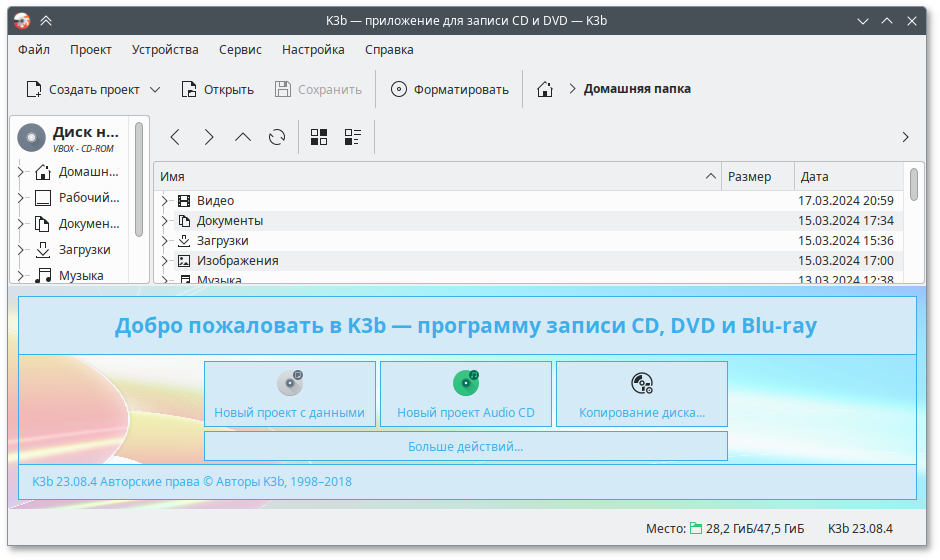Expand the Видео folder in file list

point(165,201)
